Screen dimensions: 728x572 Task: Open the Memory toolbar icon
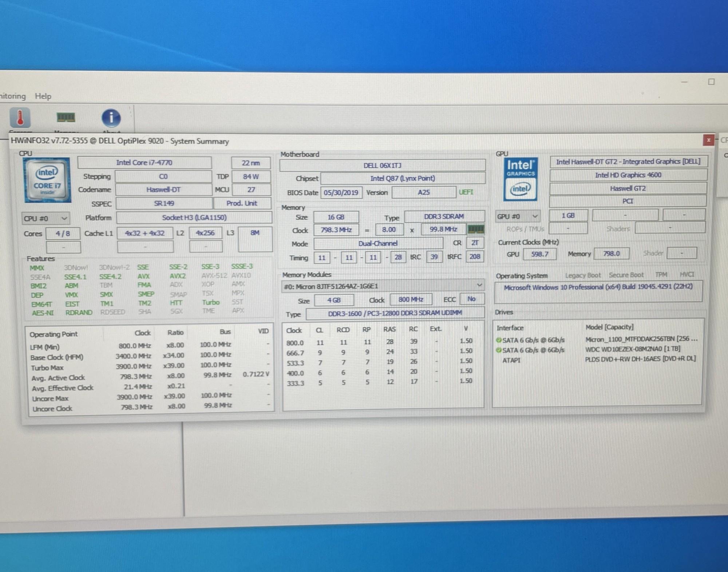[66, 117]
